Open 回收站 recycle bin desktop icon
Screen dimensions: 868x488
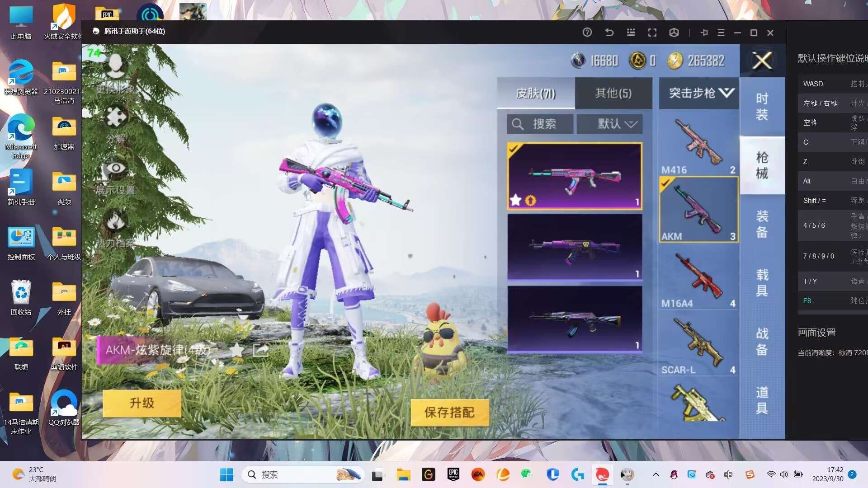[21, 297]
